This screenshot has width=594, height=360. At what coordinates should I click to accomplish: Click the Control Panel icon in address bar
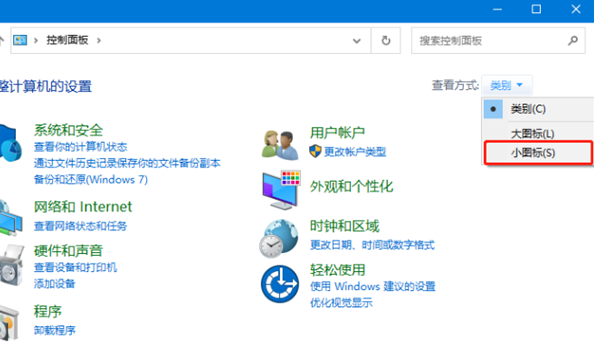pyautogui.click(x=20, y=40)
